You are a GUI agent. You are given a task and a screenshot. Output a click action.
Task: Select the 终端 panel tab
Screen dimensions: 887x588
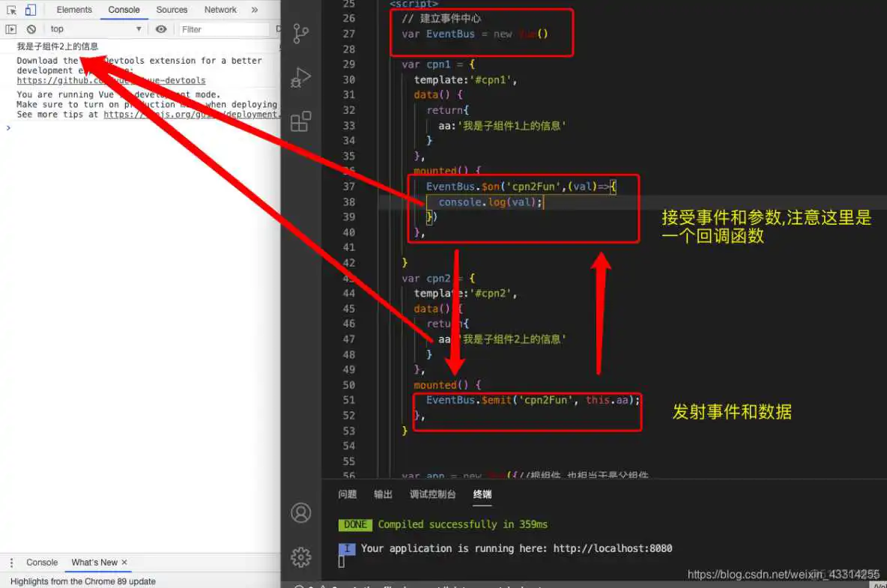point(482,494)
